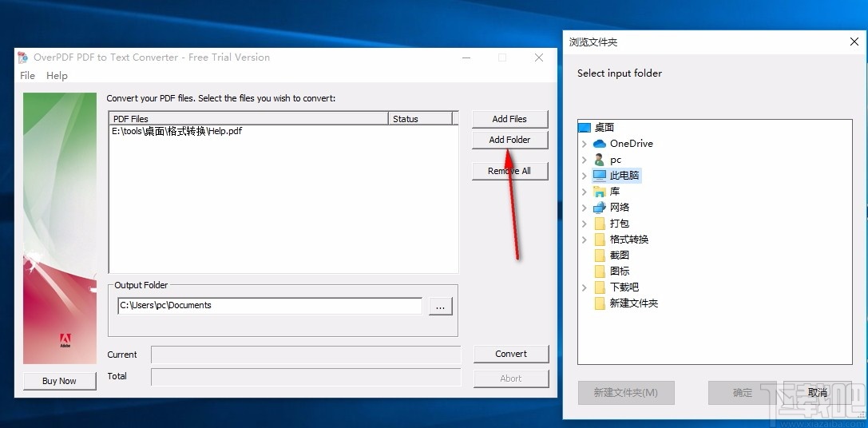Click the 桌面 desktop icon
868x428 pixels.
(x=585, y=128)
